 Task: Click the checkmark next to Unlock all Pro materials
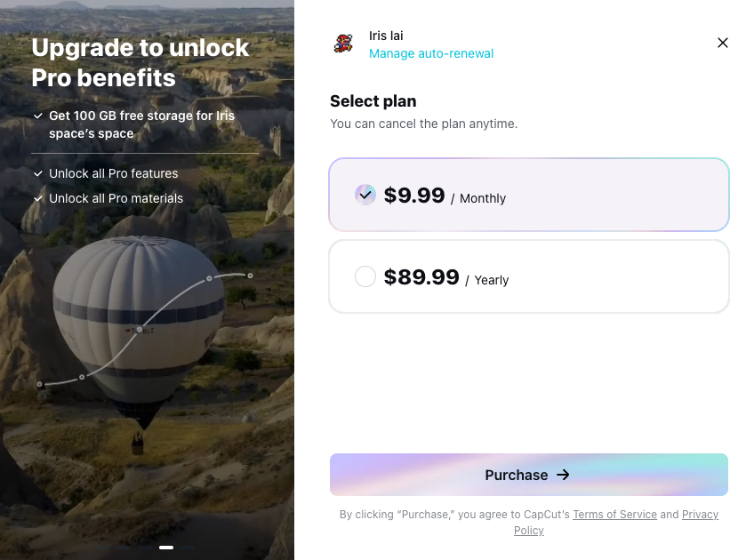38,198
